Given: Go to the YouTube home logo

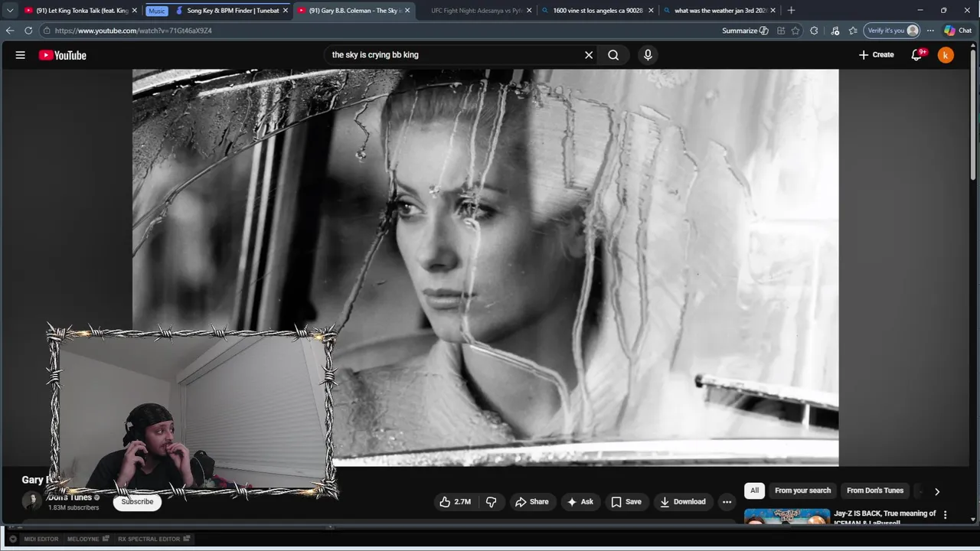Looking at the screenshot, I should click(63, 55).
